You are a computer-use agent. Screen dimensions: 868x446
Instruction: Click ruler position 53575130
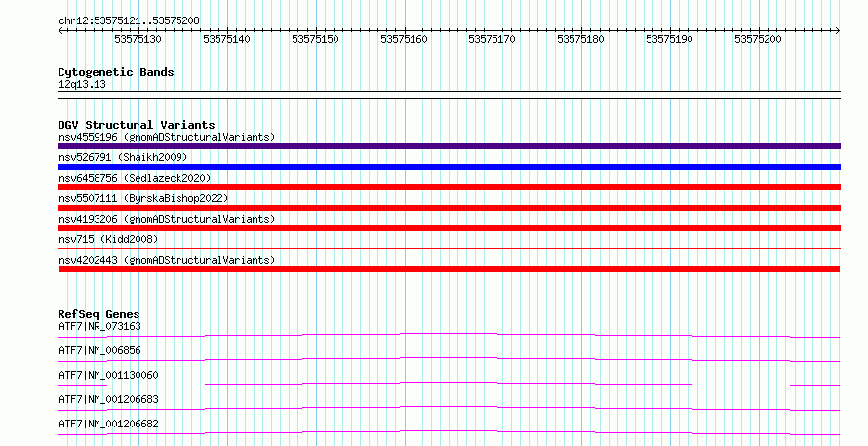pyautogui.click(x=138, y=39)
